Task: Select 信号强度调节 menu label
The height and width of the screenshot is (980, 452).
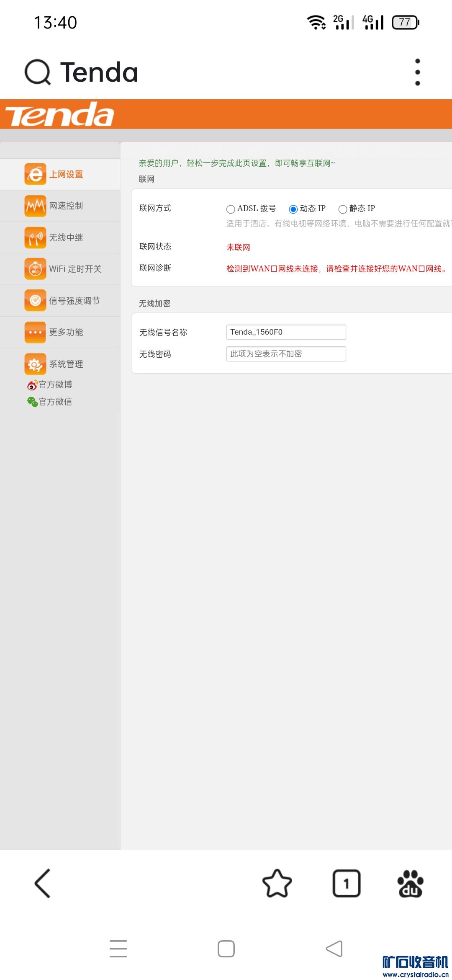Action: point(74,301)
